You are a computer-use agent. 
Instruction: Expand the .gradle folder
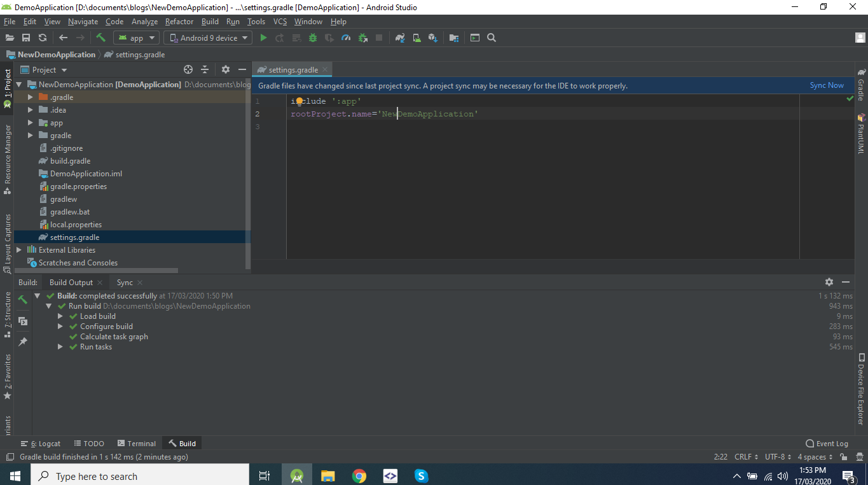30,97
